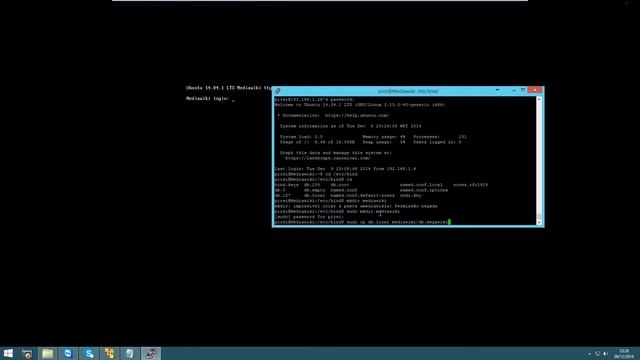
Task: Click the Ubuntu 14.04.1 LTS console banner
Action: click(x=229, y=88)
